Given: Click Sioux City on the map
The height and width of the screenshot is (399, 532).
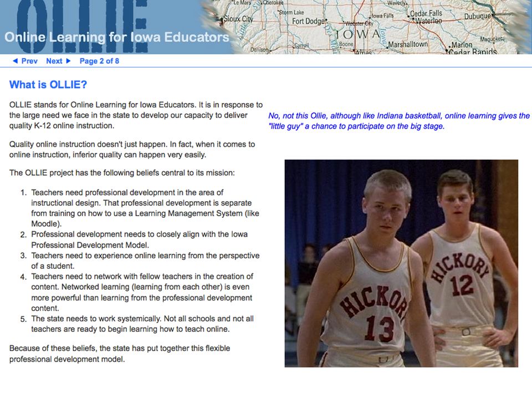Looking at the screenshot, I should pyautogui.click(x=238, y=19).
